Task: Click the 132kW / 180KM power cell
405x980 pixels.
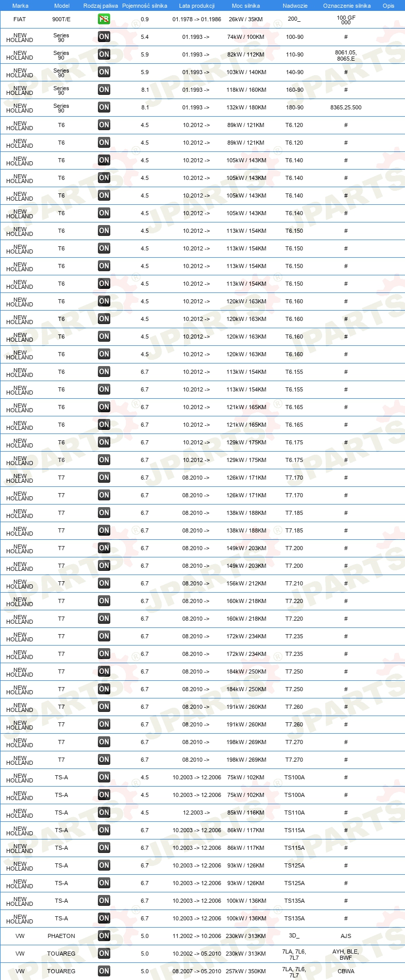Action: (246, 107)
